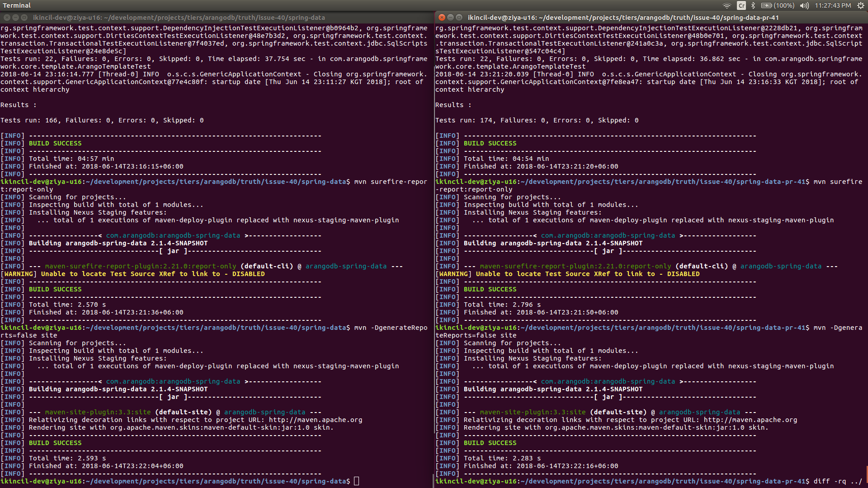Close the spring-data-pr-41 terminal window

(442, 17)
